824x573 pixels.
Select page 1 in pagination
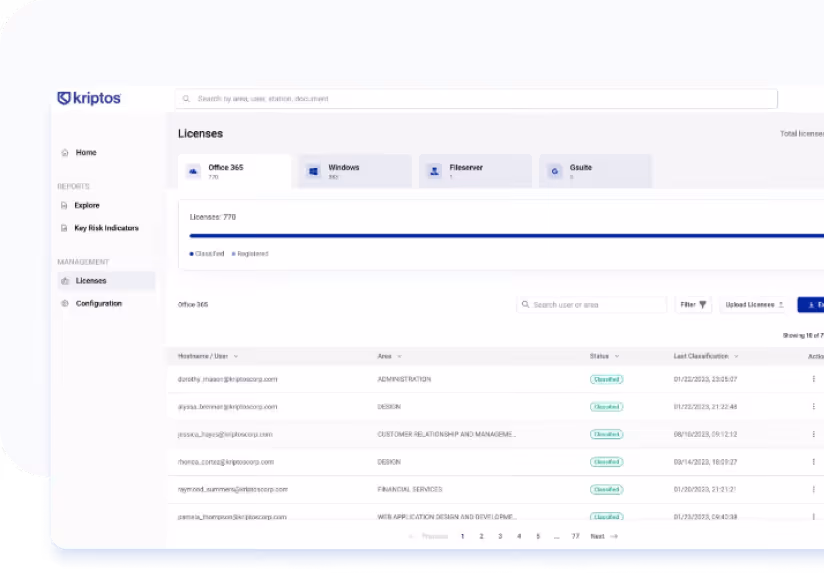pyautogui.click(x=462, y=536)
